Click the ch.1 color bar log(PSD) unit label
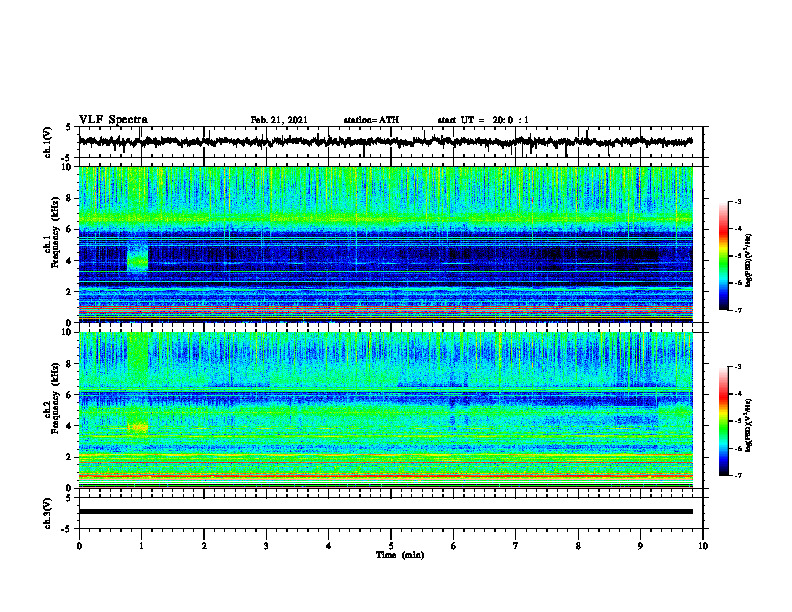792x612 pixels. 749,261
